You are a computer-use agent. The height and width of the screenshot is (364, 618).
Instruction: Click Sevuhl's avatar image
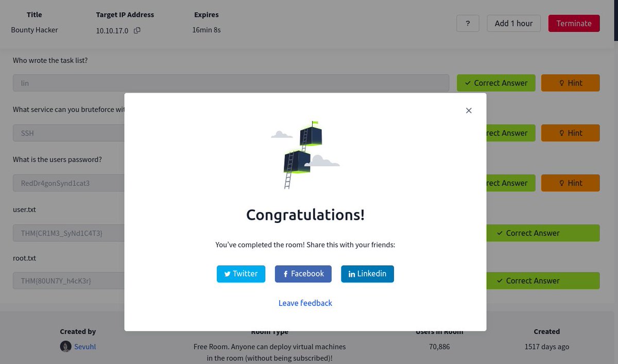[x=65, y=346]
